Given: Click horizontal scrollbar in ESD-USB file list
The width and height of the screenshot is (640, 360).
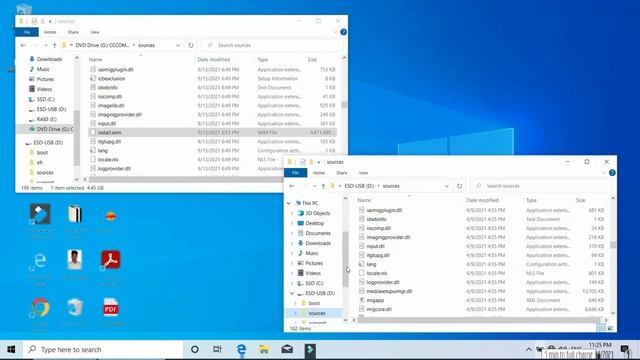Looking at the screenshot, I should pyautogui.click(x=480, y=320).
